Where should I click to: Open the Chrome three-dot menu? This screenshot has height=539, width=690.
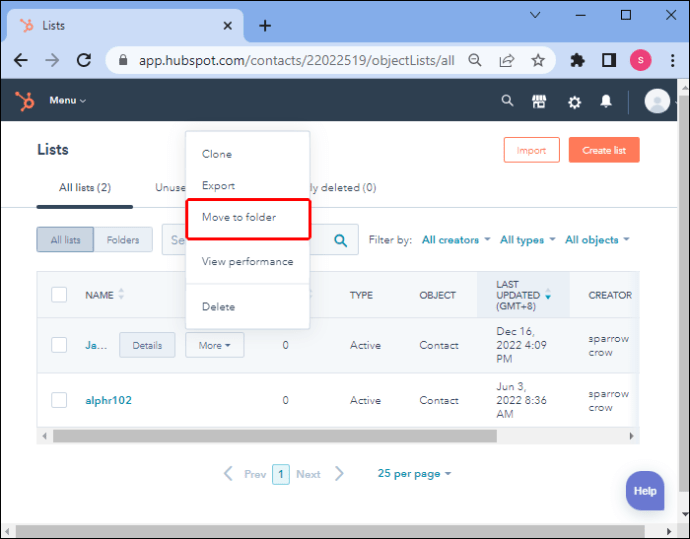(x=672, y=60)
